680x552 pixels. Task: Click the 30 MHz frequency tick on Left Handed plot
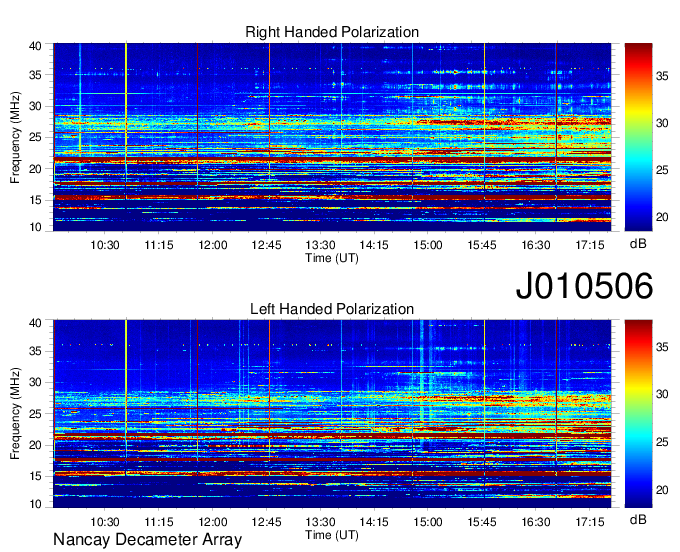(x=35, y=382)
